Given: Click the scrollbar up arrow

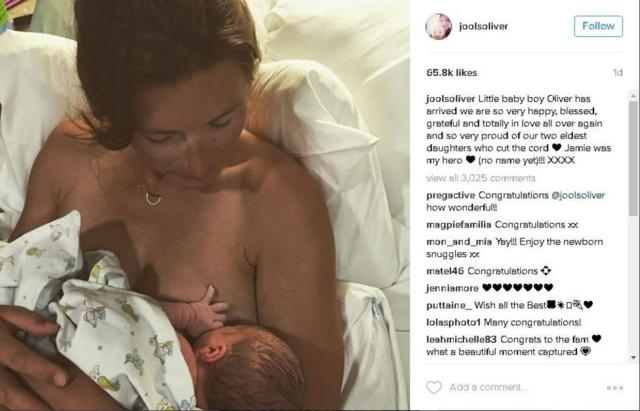Looking at the screenshot, I should click(633, 96).
